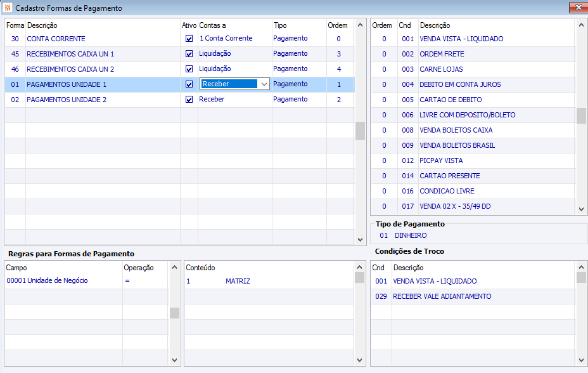Screen dimensions: 588x373
Task: Toggle Ativo checkbox for RECEBIMENTOS CAIXA UN 2
Action: click(189, 69)
